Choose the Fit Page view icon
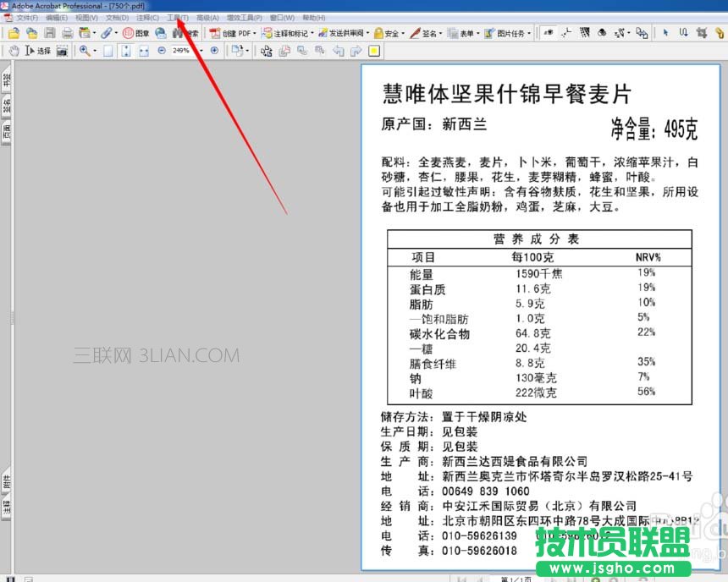Screen dimensions: 728x582 126,51
